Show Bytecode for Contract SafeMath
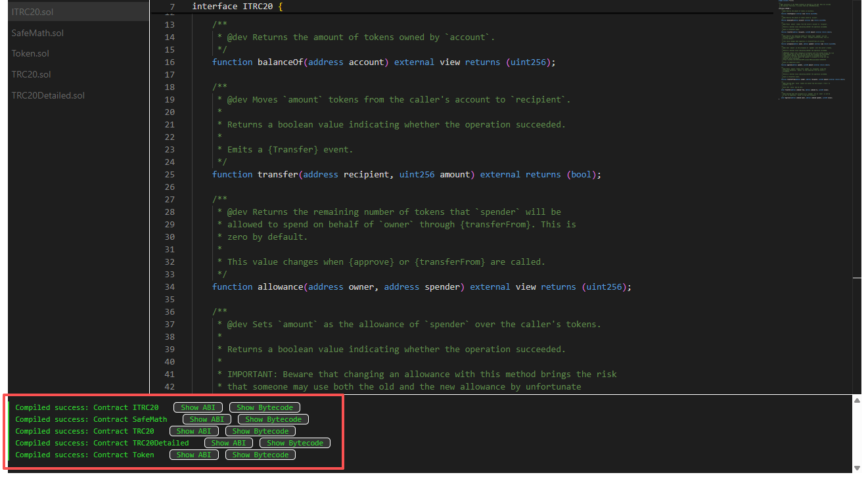Screen dimensions: 868x477 click(273, 419)
